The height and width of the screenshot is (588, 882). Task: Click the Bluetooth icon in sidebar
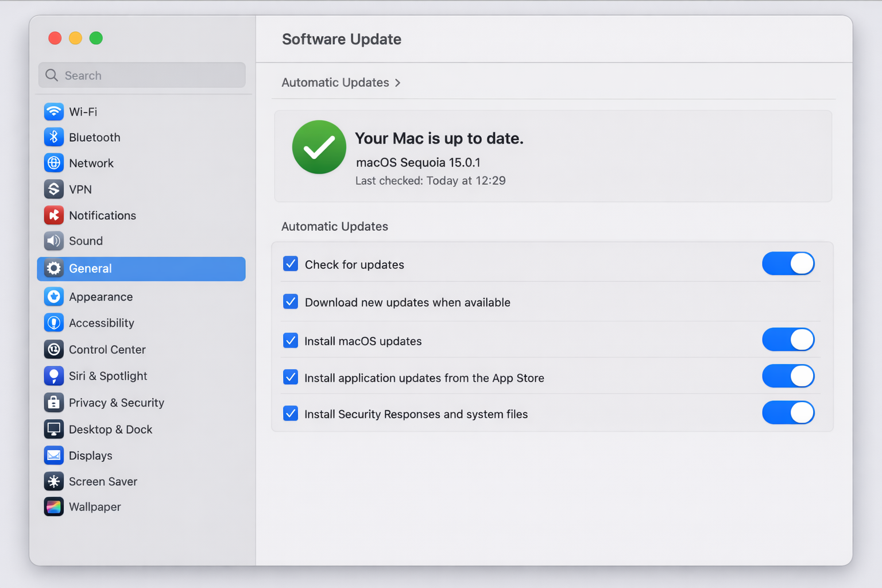pyautogui.click(x=54, y=137)
